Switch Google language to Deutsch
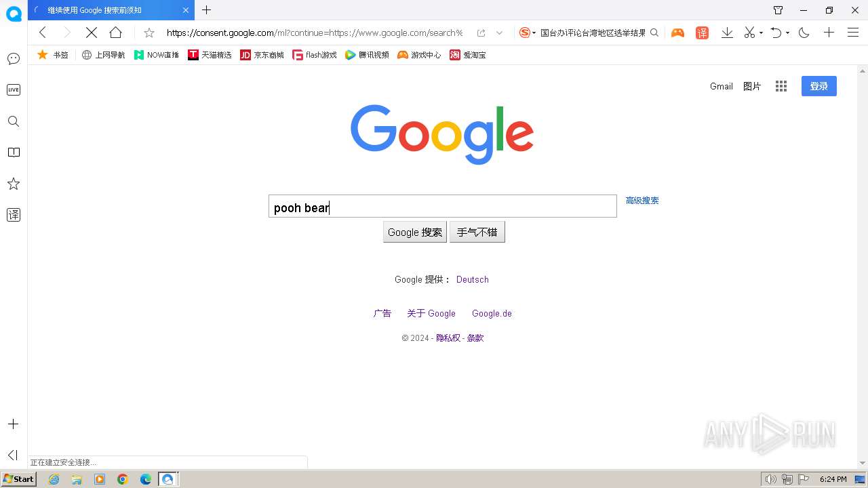 [473, 279]
